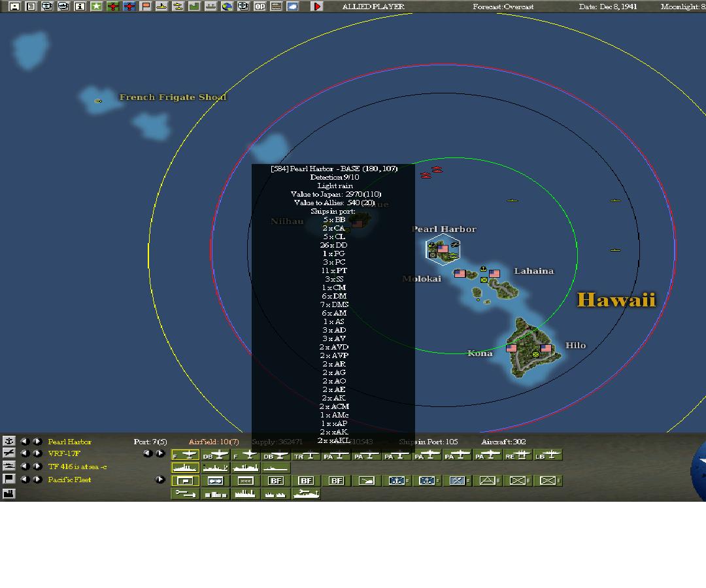The width and height of the screenshot is (706, 588).
Task: Click right arrow before Pacific Fleet unit icons
Action: click(160, 480)
